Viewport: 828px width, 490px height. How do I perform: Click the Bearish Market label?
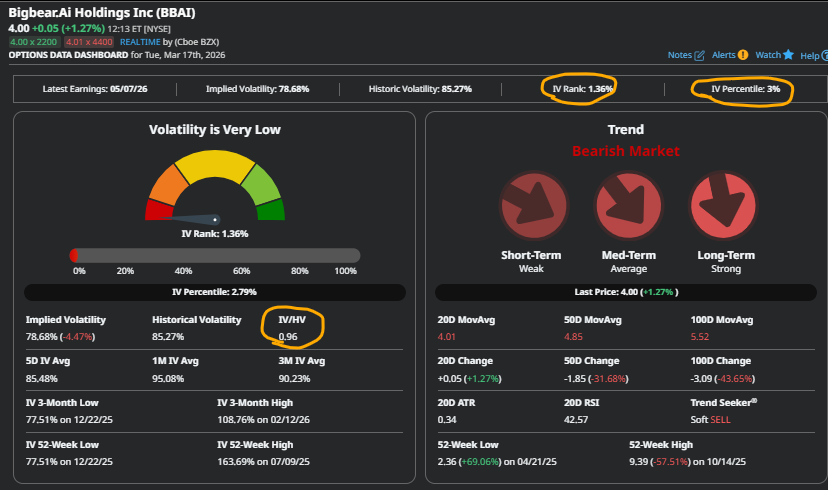click(626, 151)
